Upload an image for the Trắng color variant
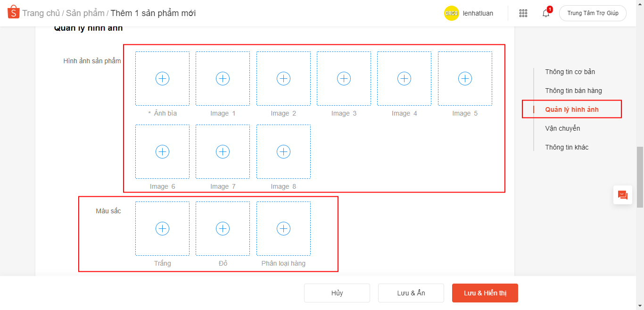The width and height of the screenshot is (644, 310). (x=162, y=228)
